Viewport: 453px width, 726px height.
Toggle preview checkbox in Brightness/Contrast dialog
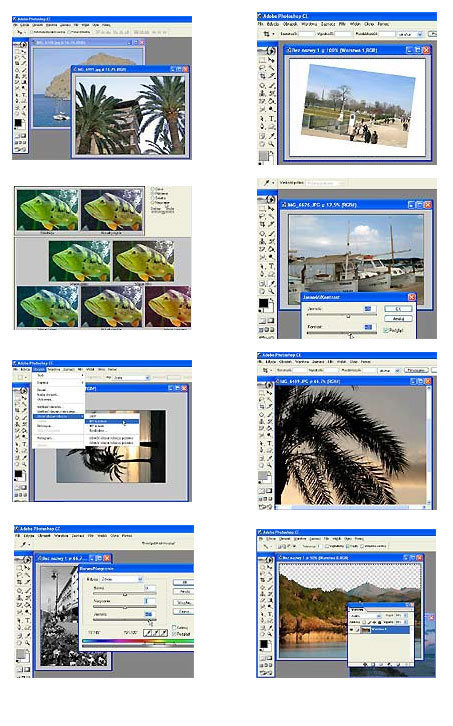386,331
